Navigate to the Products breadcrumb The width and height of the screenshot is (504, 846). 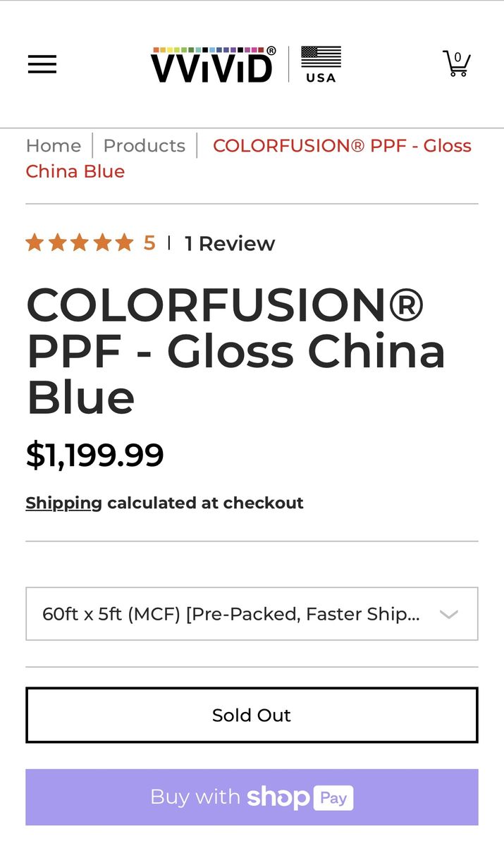tap(144, 146)
